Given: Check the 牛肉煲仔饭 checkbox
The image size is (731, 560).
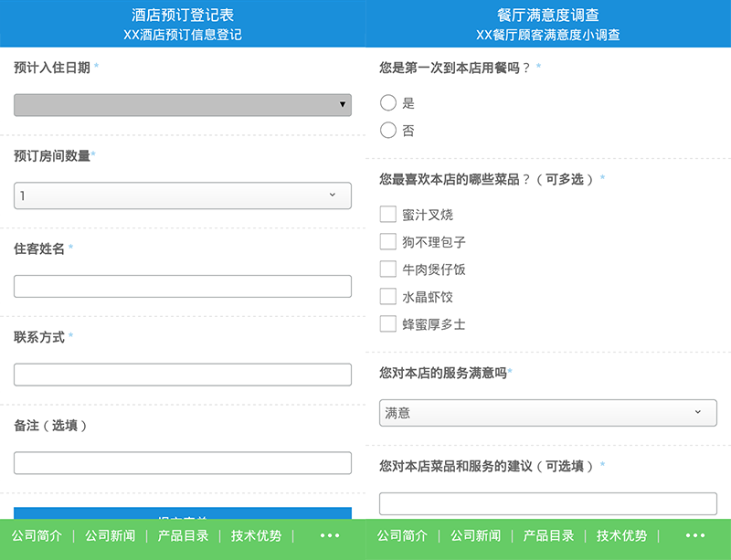Looking at the screenshot, I should point(388,269).
